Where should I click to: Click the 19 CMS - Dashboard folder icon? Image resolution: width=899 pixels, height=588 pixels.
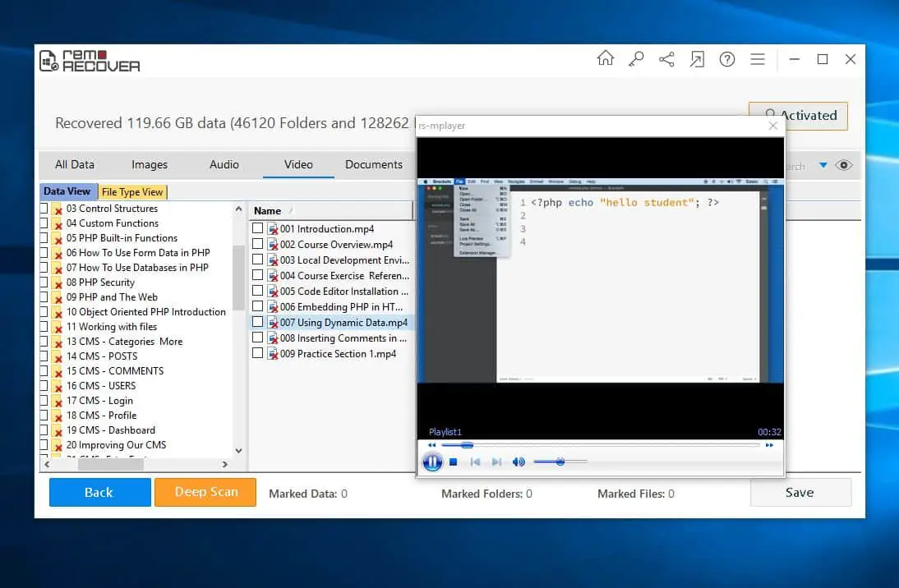point(57,430)
